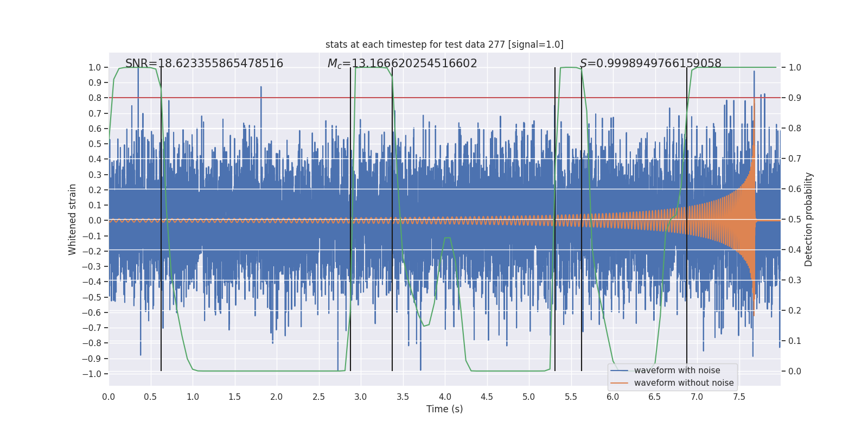Click the 'Time (s)' x-axis label
The height and width of the screenshot is (434, 868).
point(444,409)
